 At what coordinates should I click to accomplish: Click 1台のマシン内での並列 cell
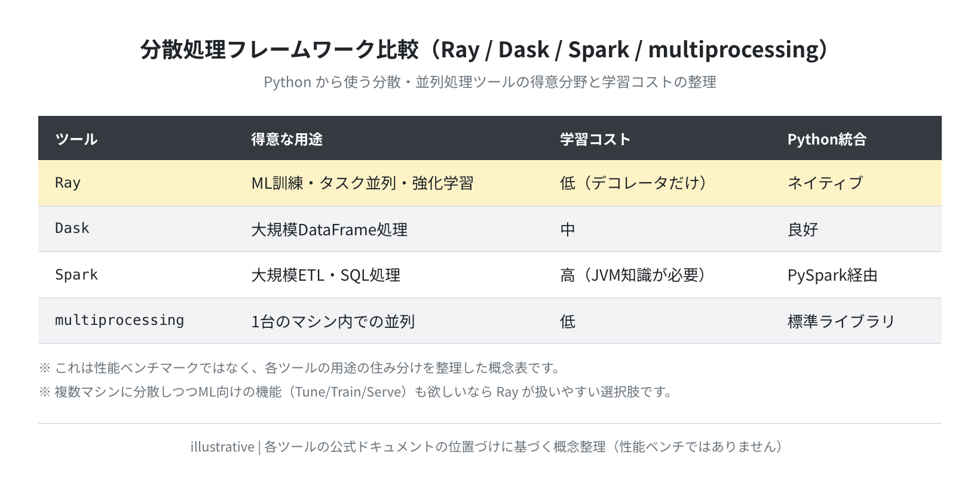(x=333, y=321)
